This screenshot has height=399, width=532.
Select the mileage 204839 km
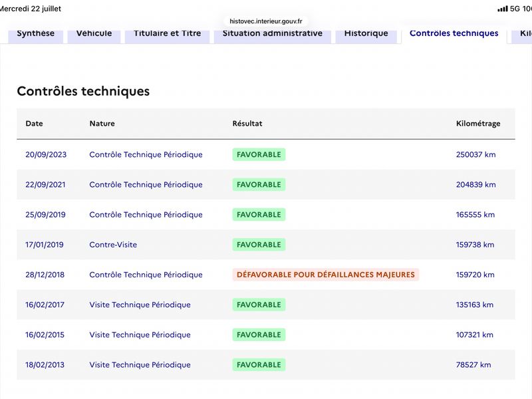pyautogui.click(x=475, y=185)
